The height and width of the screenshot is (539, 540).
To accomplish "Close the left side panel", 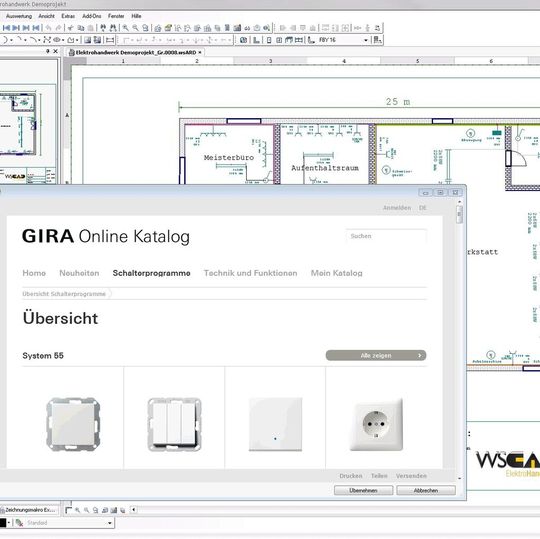I will tap(55, 51).
